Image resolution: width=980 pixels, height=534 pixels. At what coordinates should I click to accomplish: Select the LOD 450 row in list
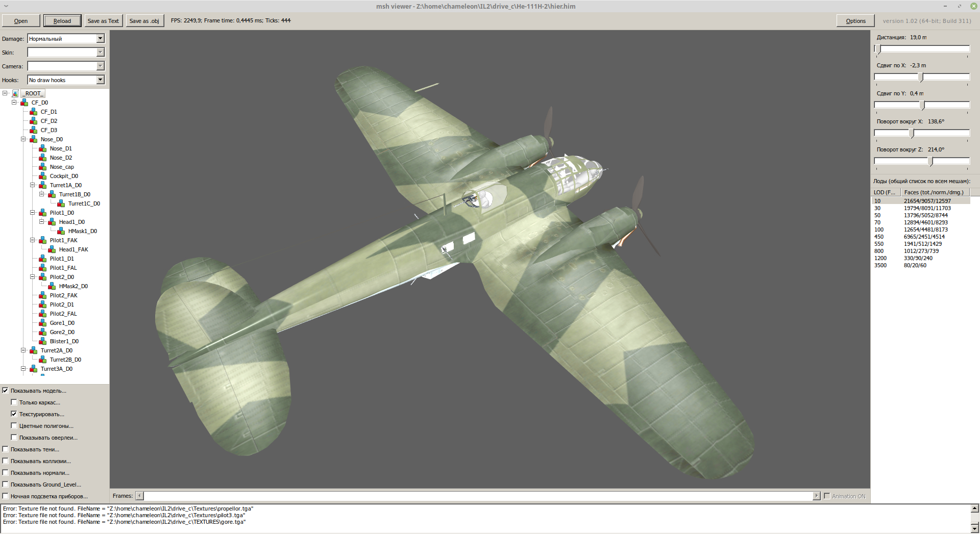click(x=921, y=237)
